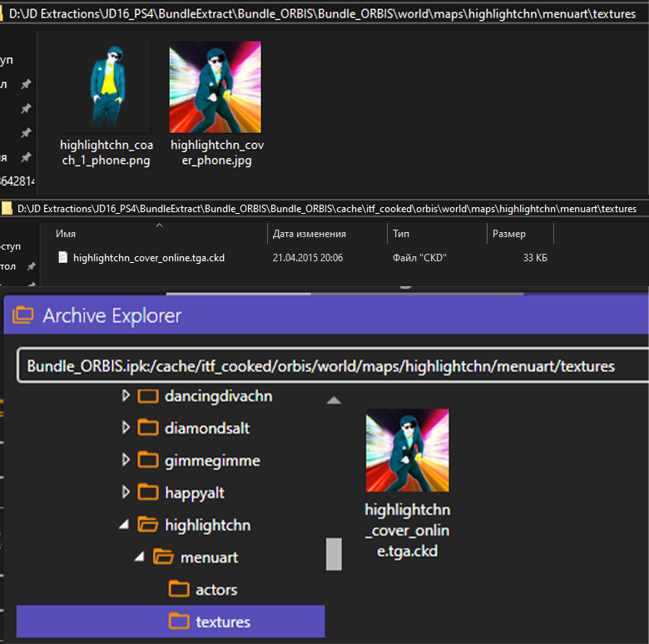649x644 pixels.
Task: Select the textures folder icon
Action: 179,622
